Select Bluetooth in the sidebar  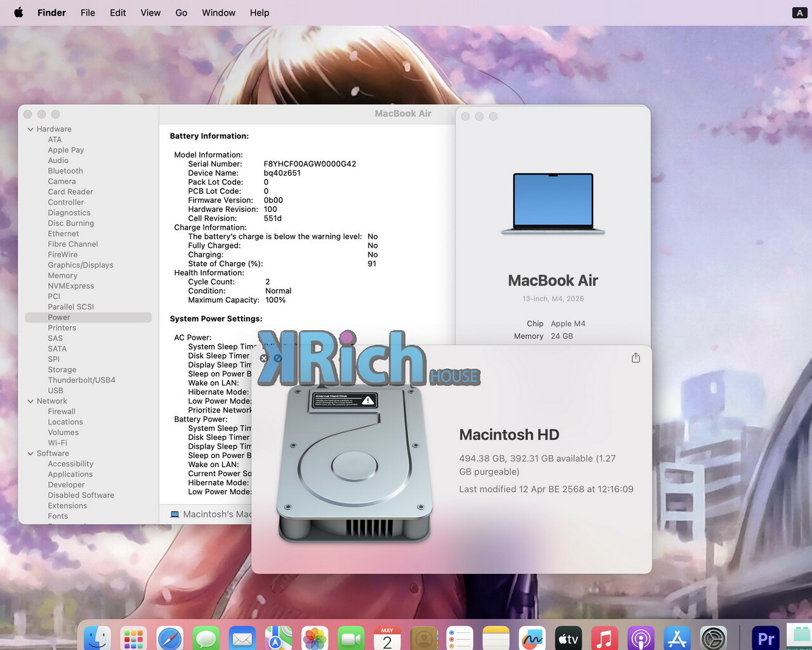pos(65,171)
